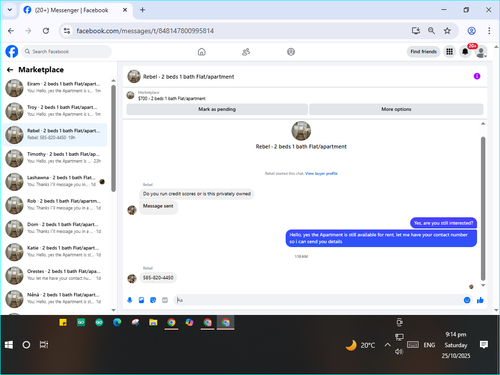Open the Windows Start menu
This screenshot has height=375, width=500.
tap(9, 345)
